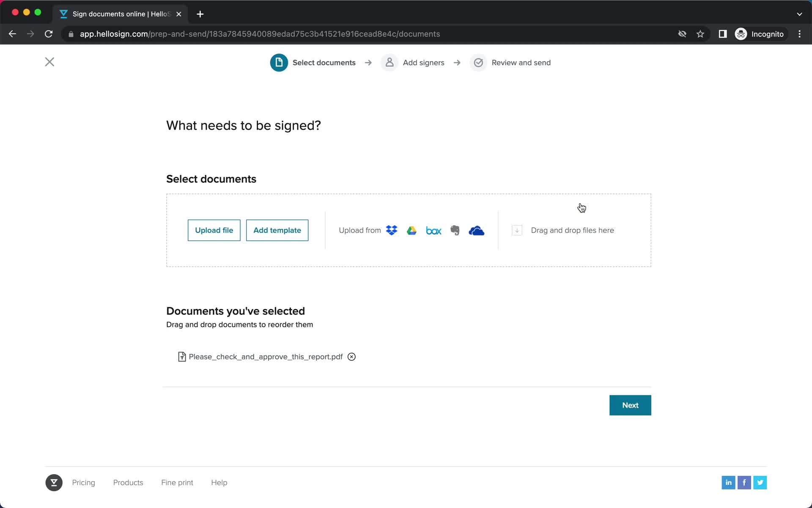Click the Review and send checkmark icon
Viewport: 812px width, 508px height.
[x=477, y=63]
